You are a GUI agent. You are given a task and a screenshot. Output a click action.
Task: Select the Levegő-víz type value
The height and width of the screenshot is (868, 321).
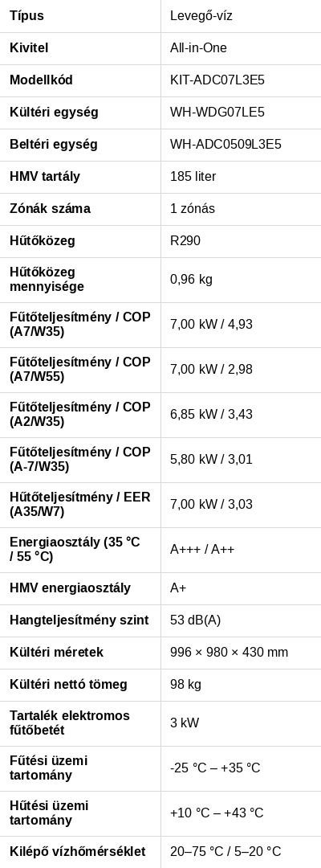coord(201,16)
